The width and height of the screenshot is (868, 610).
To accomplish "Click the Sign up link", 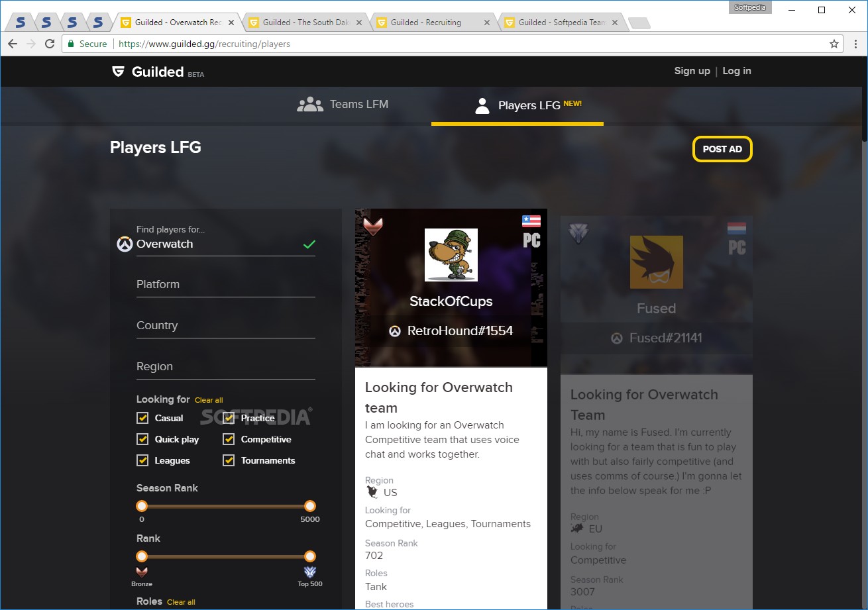I will click(692, 71).
